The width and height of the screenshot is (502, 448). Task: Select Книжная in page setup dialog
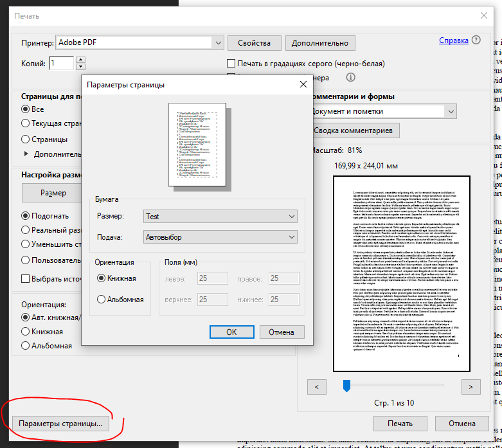click(101, 278)
